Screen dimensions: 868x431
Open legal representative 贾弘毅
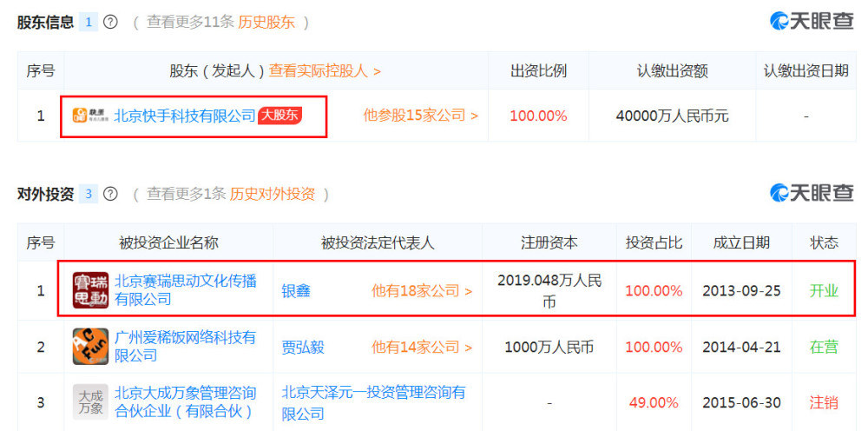coord(303,348)
